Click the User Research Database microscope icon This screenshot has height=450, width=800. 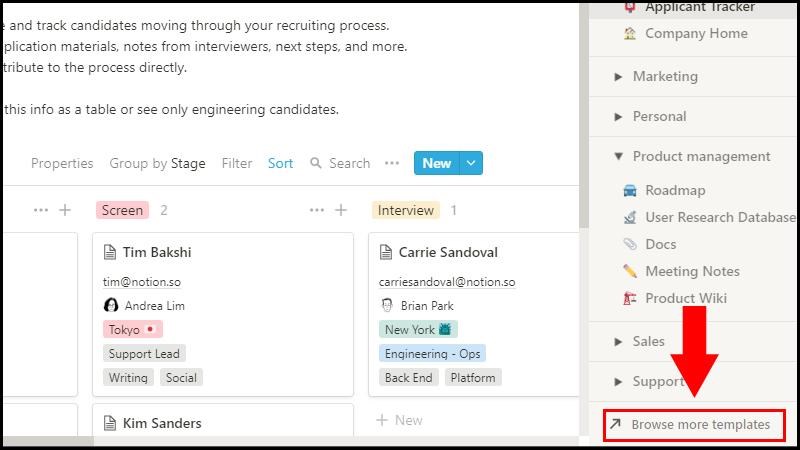point(630,217)
